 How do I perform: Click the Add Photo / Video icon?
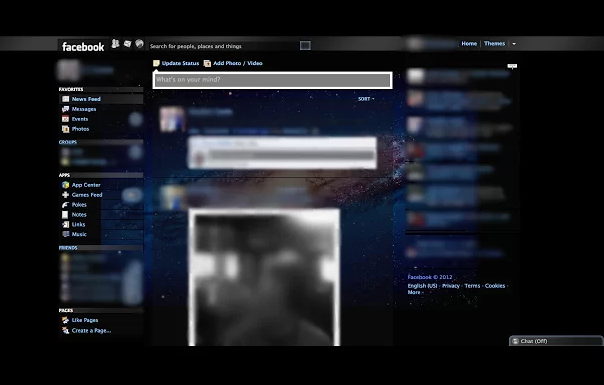click(x=207, y=63)
